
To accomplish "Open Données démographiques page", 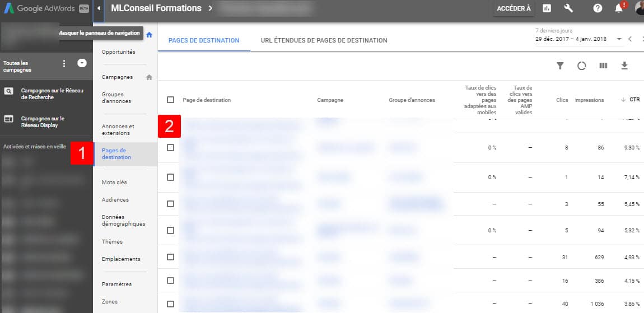I will pos(123,221).
